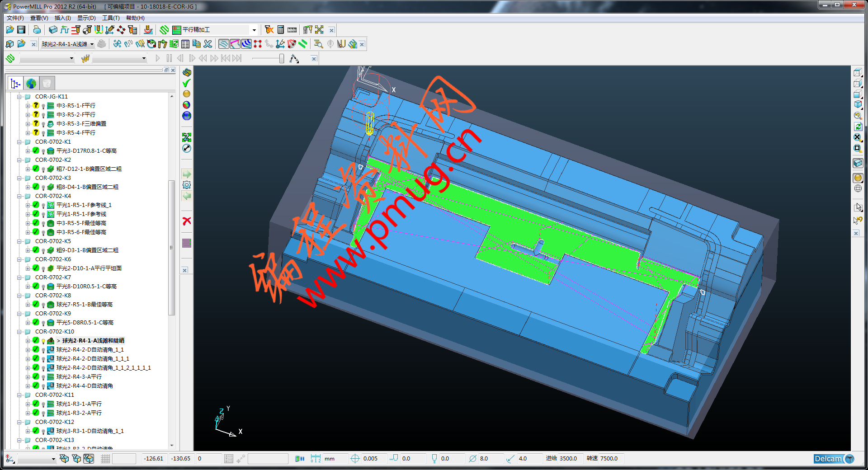Open the active toolpath 球光2-R4-1-A浅滩 dropdown

coord(92,44)
